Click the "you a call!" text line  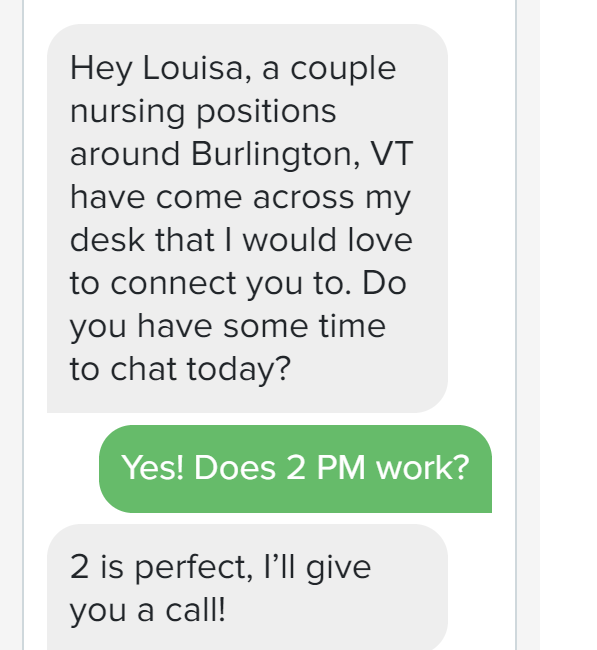click(148, 611)
